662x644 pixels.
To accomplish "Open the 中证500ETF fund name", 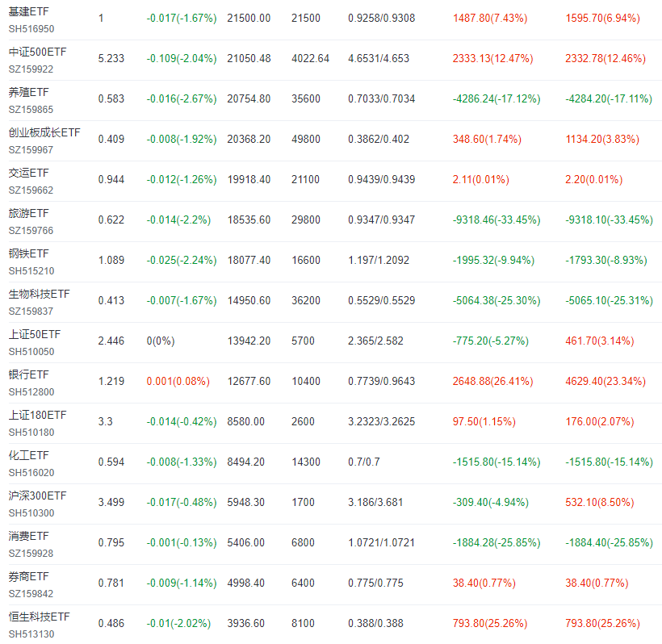I will click(38, 52).
